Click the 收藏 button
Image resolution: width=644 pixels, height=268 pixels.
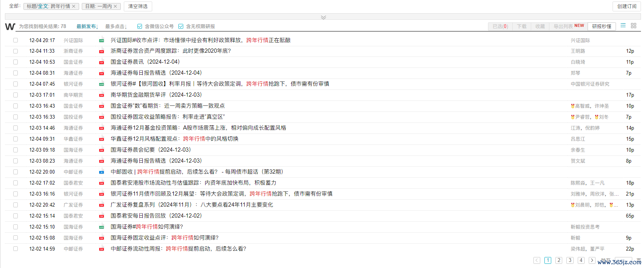(x=540, y=26)
